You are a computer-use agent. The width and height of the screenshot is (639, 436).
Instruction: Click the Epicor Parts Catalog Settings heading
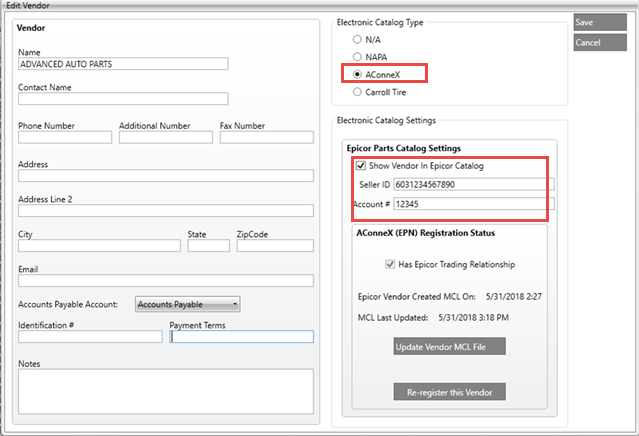403,148
